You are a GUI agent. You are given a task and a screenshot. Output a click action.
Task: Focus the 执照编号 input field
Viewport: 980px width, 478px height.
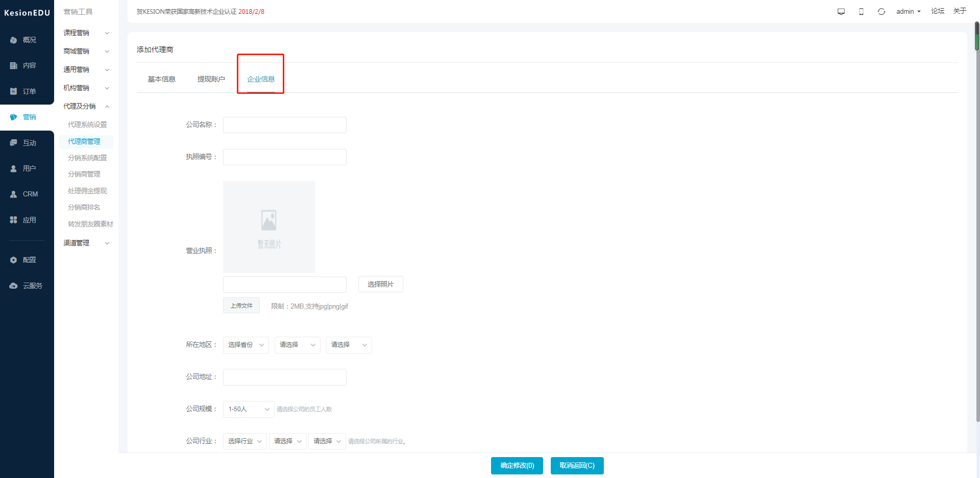click(x=285, y=157)
